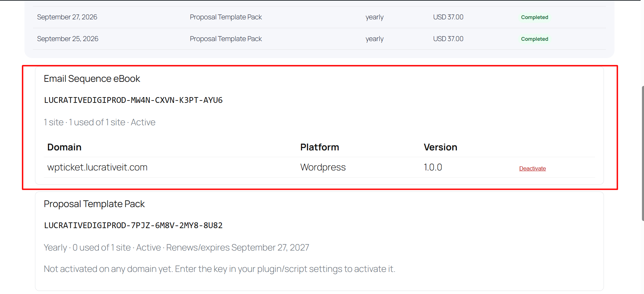Click the 1.0.0 version value
This screenshot has width=644, height=294.
click(x=433, y=167)
